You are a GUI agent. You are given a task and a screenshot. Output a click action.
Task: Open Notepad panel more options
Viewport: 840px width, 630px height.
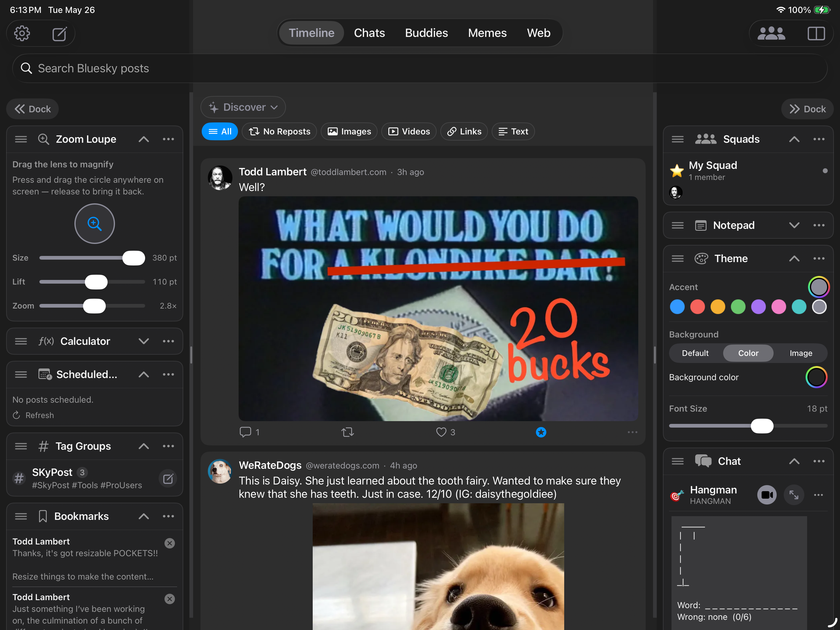[x=819, y=225]
